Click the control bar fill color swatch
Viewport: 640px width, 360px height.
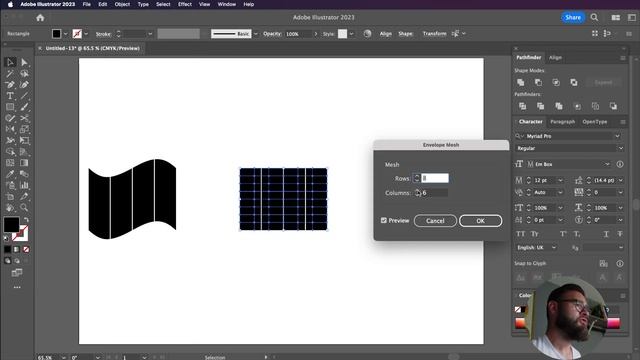click(x=56, y=33)
